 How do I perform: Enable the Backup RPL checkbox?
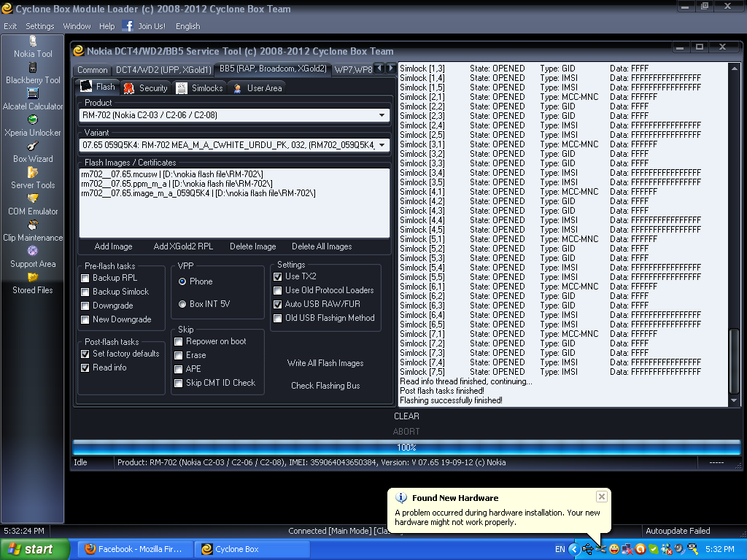coord(85,278)
